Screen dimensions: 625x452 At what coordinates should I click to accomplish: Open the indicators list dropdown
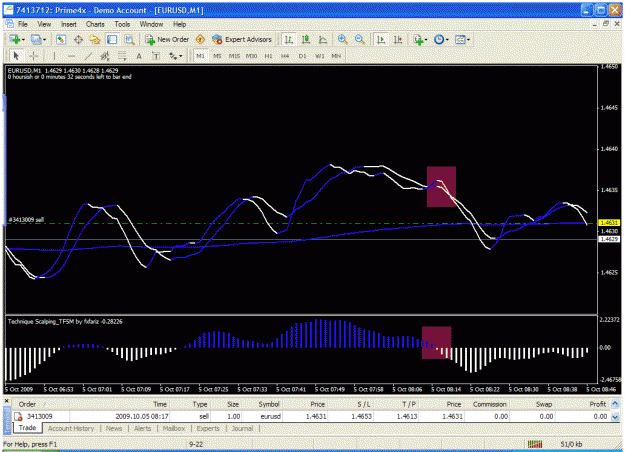(x=426, y=39)
